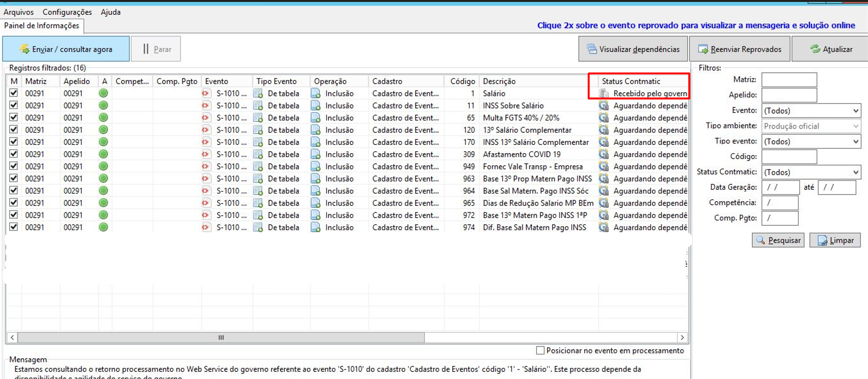Screen dimensions: 868x379
Task: Open the Ajuda menu
Action: click(111, 12)
